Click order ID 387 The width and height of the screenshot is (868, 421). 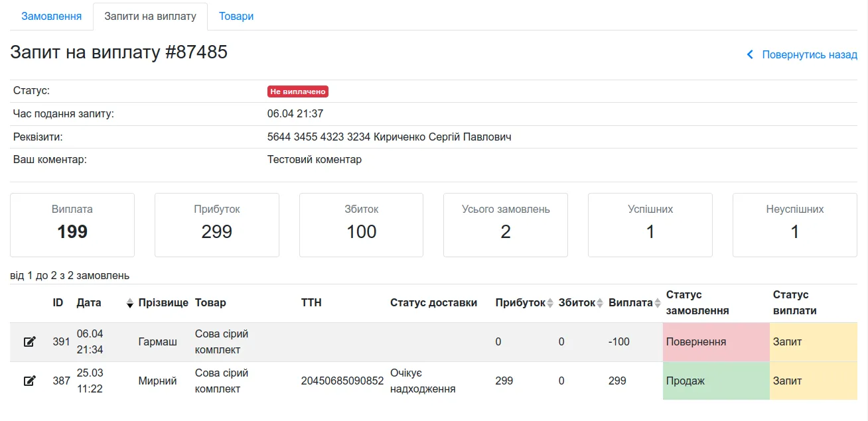point(62,381)
